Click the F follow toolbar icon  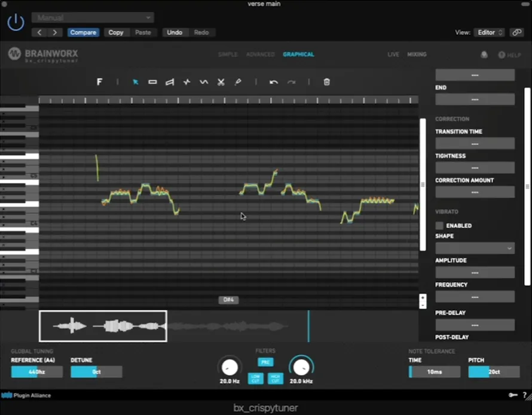tap(99, 82)
